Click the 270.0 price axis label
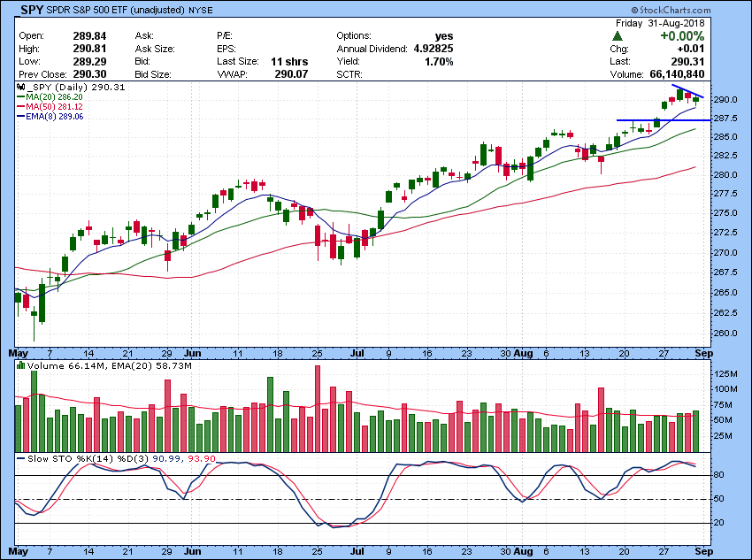Viewport: 752px width, 560px height. 725,253
